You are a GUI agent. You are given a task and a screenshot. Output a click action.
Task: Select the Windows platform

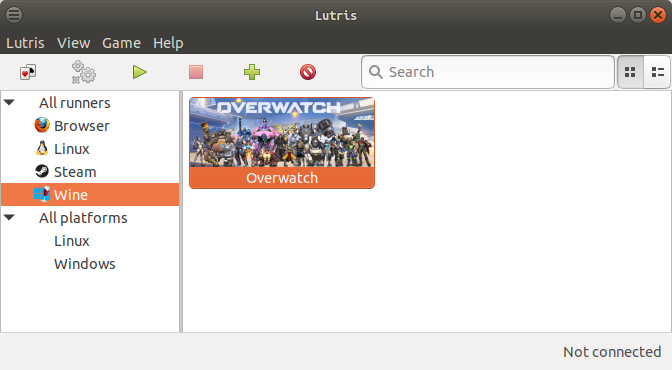[85, 264]
